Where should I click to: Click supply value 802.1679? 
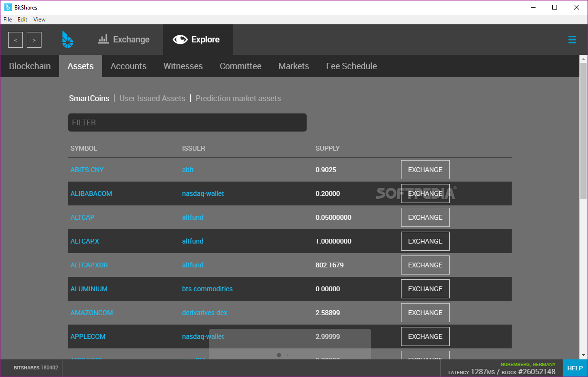[x=330, y=265]
